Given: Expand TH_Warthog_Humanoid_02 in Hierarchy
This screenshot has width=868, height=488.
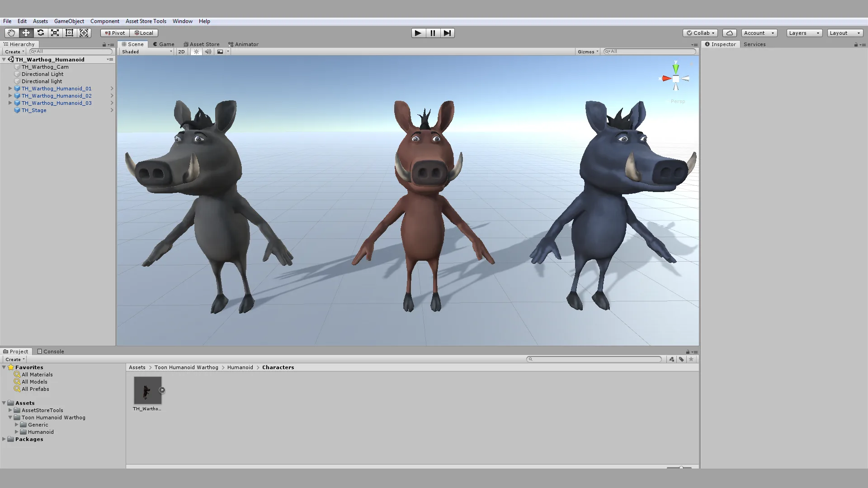Looking at the screenshot, I should pos(10,96).
